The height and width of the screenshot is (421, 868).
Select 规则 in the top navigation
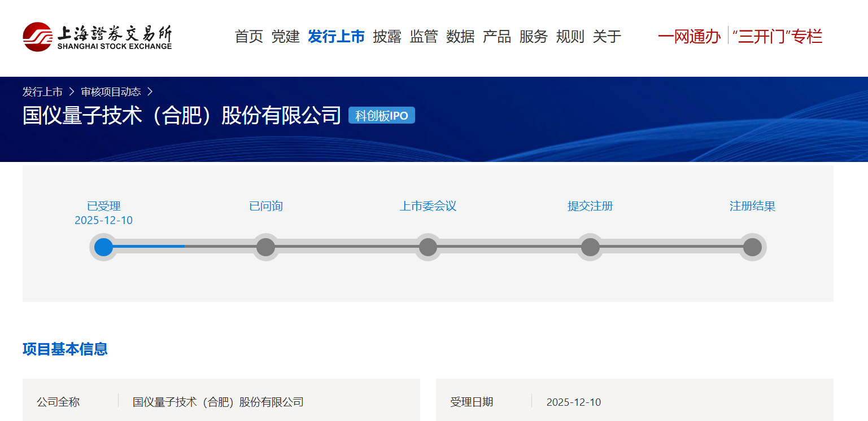(570, 37)
